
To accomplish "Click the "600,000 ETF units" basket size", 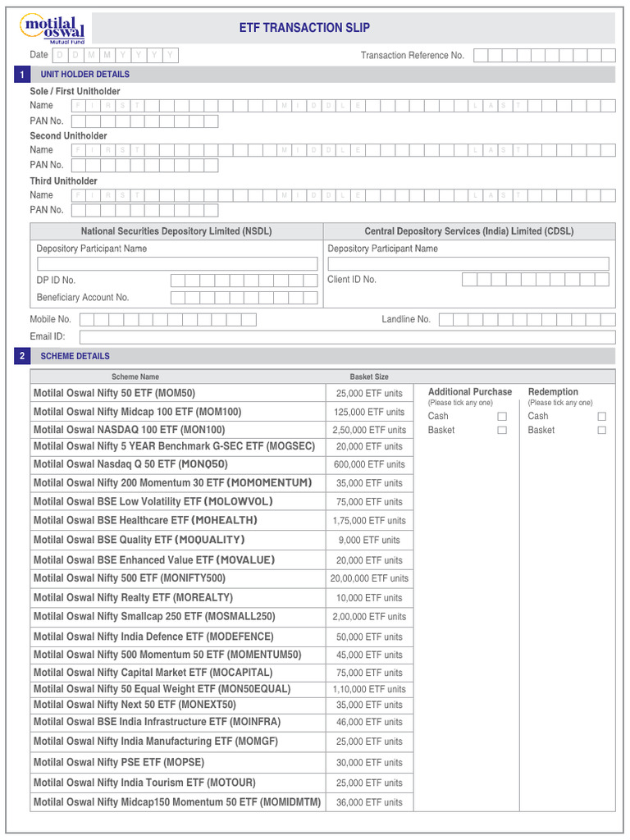I will coord(369,464).
